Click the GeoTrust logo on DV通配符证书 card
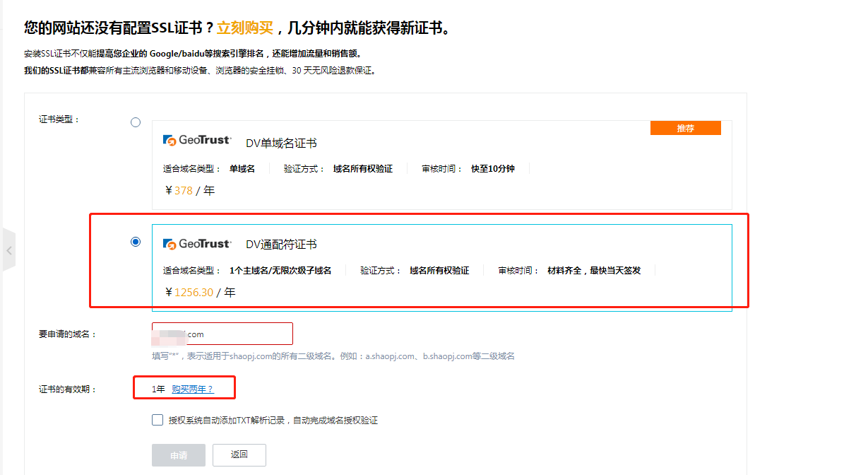Viewport: 868px width, 475px height. (x=197, y=244)
